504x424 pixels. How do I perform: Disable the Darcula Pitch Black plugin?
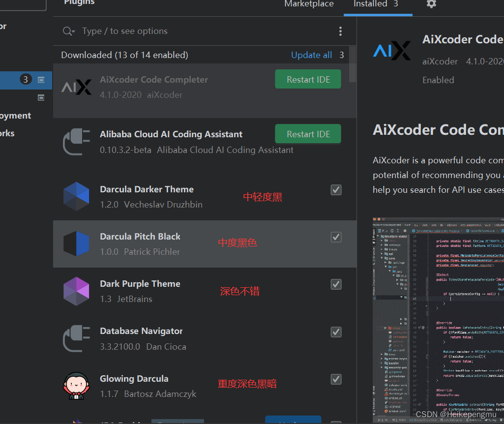click(x=336, y=237)
